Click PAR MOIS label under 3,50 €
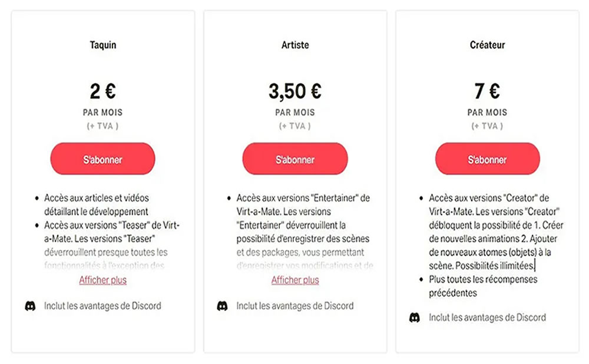Screen dimensions: 589x364 point(295,112)
